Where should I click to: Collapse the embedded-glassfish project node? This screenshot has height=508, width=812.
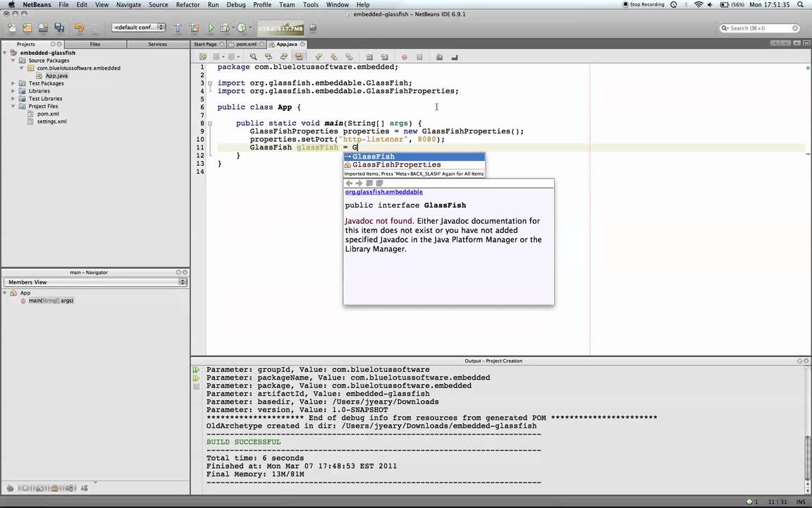[x=5, y=53]
